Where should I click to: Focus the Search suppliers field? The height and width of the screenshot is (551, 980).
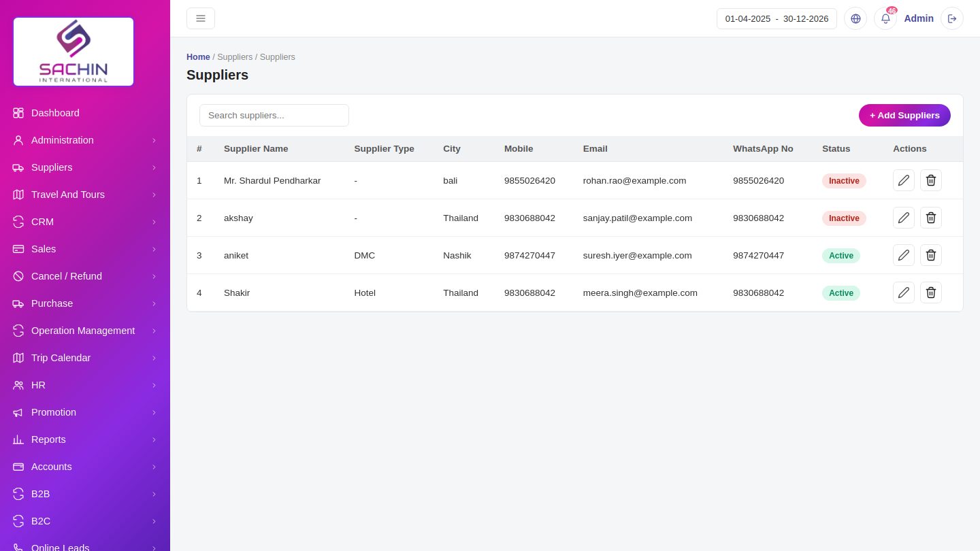tap(274, 115)
